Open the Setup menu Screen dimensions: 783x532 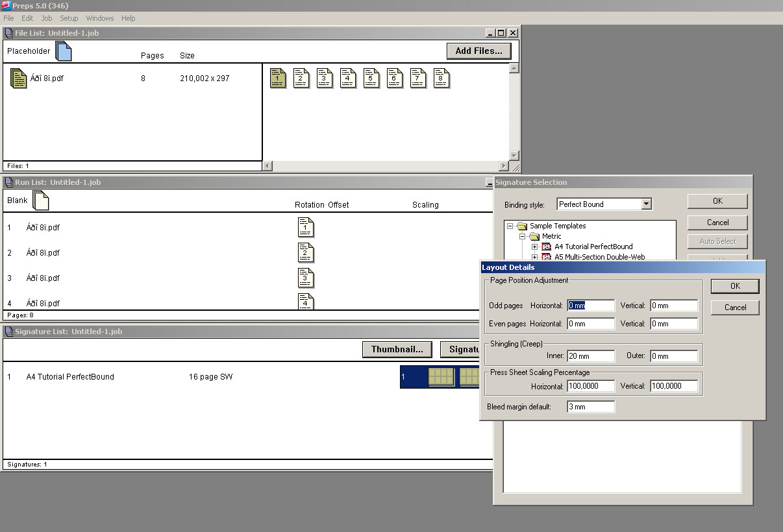point(69,18)
